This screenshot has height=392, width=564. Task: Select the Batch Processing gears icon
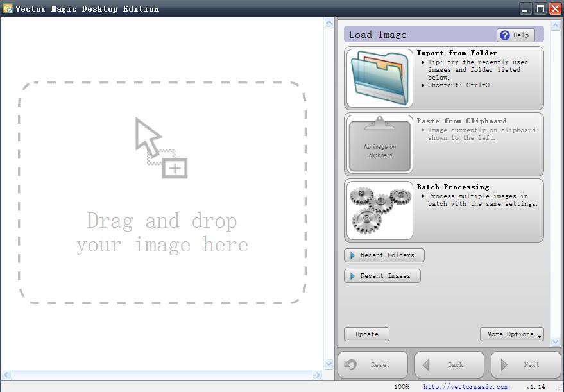(379, 210)
